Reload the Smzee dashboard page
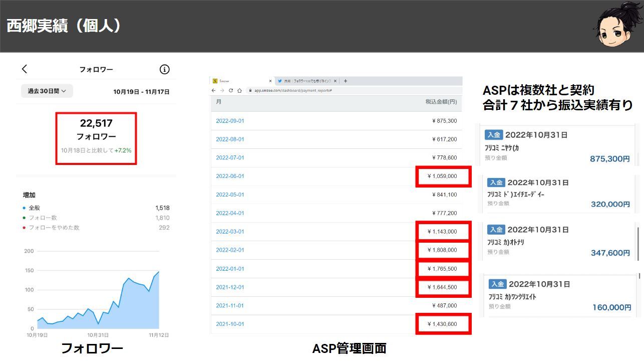Image resolution: width=644 pixels, height=363 pixels. 231,90
